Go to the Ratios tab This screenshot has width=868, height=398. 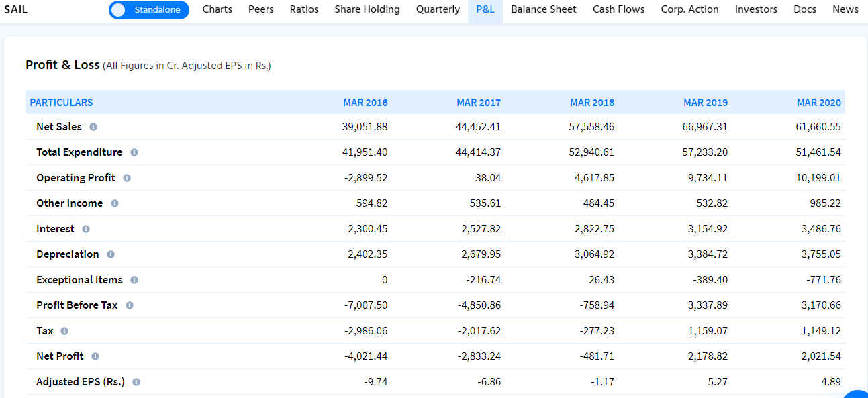pyautogui.click(x=304, y=9)
